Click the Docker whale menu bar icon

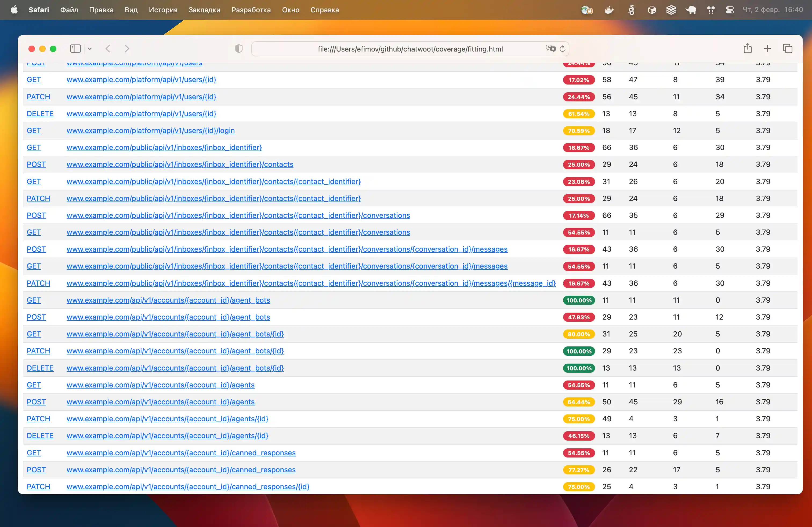pyautogui.click(x=609, y=10)
